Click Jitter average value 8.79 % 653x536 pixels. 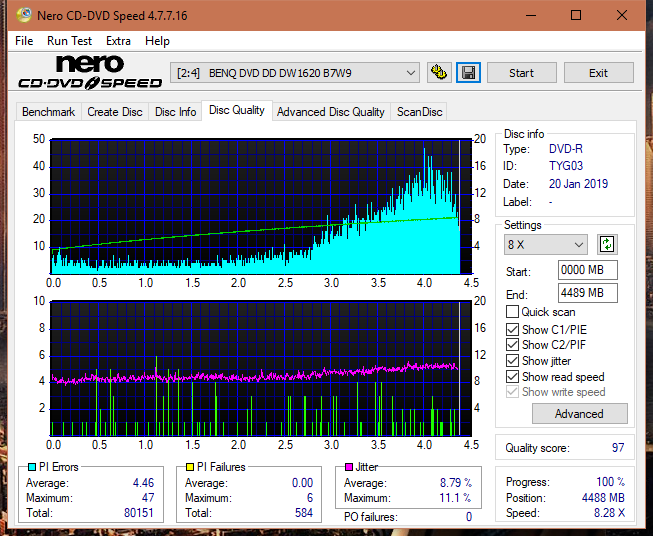(456, 483)
